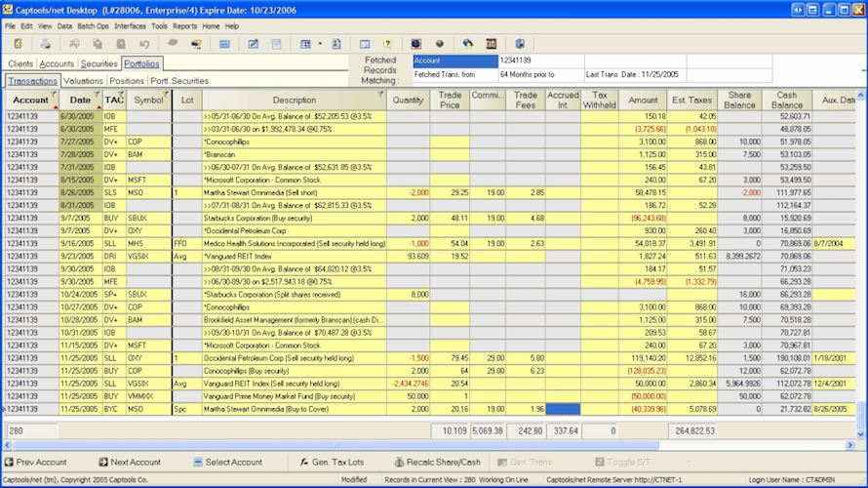Click the horizontal scrollbar thumb
Screen dimensions: 868x488
tap(336, 445)
